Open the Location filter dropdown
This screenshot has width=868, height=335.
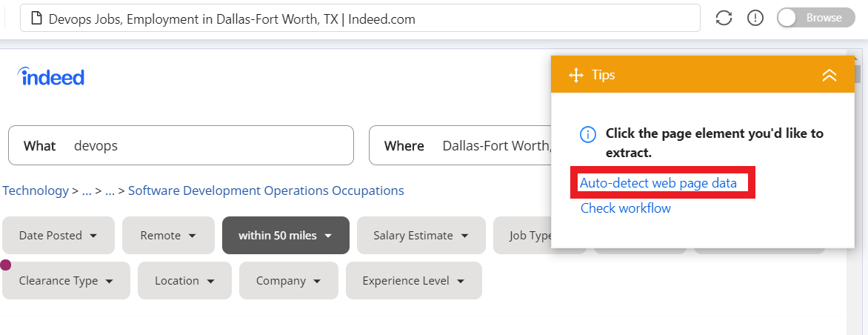coord(185,281)
